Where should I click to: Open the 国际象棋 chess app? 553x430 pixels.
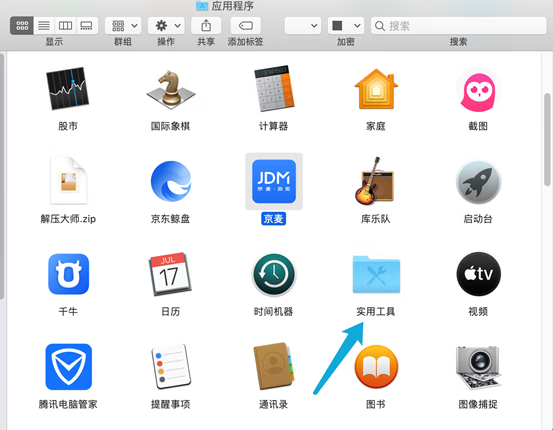(x=171, y=88)
